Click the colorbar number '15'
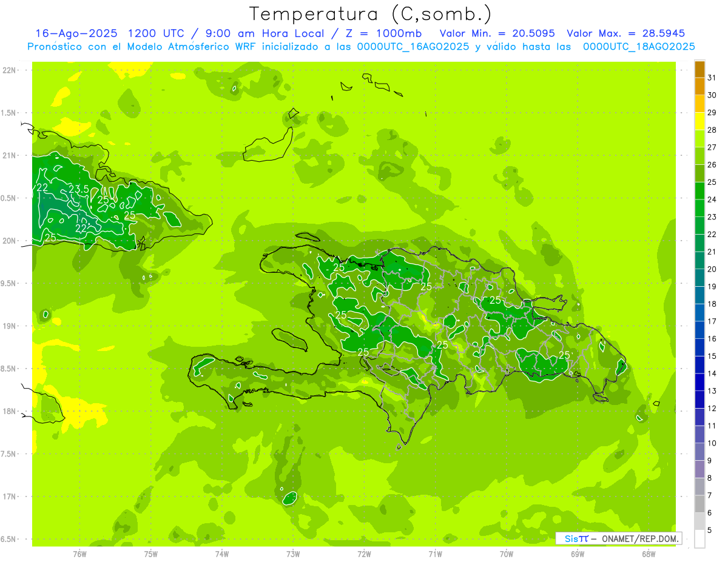 click(712, 356)
